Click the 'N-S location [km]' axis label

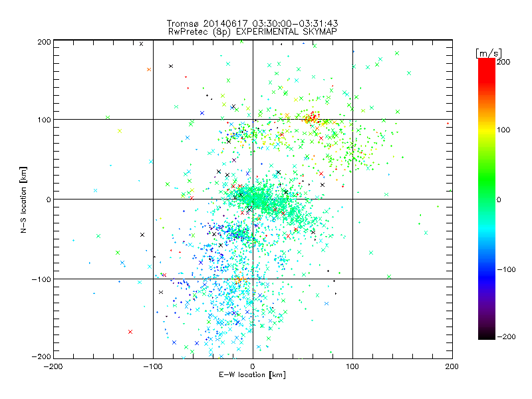(23, 199)
